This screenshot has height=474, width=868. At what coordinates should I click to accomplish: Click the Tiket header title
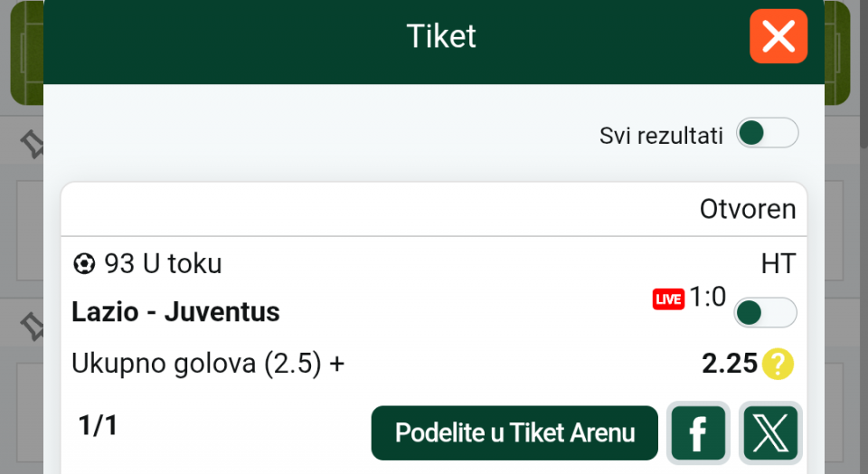coord(441,36)
